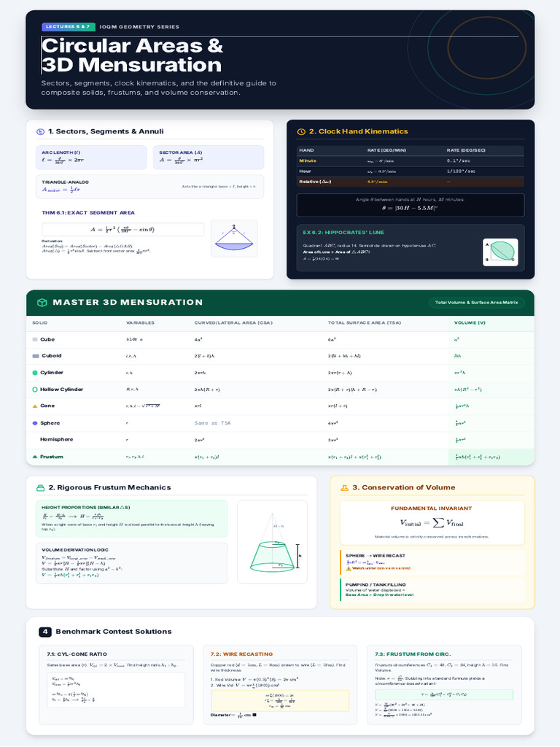Image resolution: width=560 pixels, height=747 pixels.
Task: Select the PUMPING / TANK FILLING note
Action: [x=432, y=589]
